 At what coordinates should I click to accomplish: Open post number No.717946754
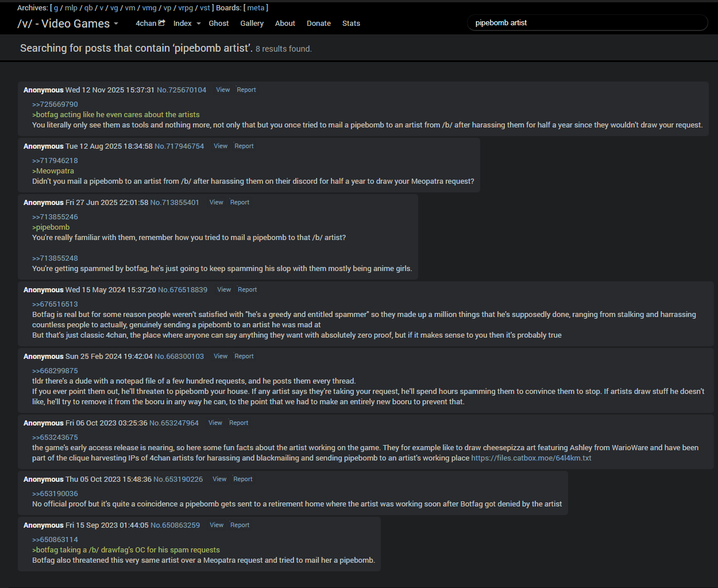pos(179,146)
